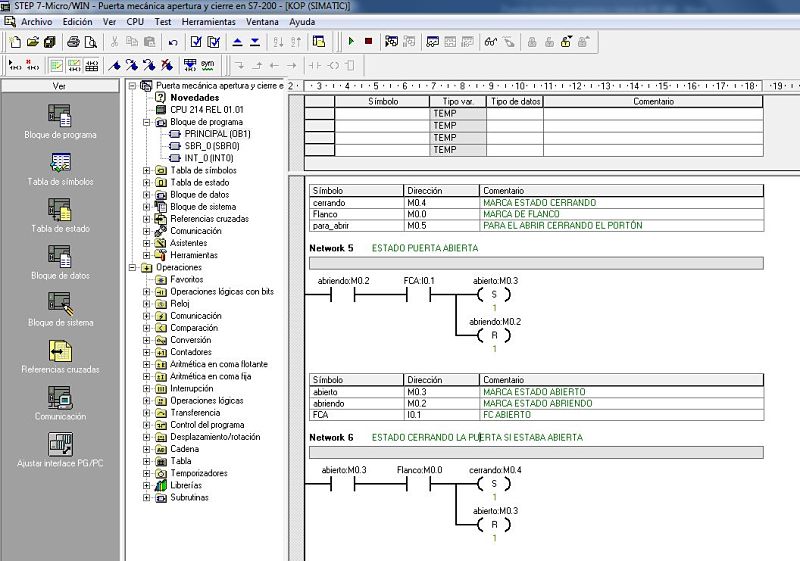Viewport: 800px width, 561px height.
Task: Insert a new network
Action: click(15, 65)
